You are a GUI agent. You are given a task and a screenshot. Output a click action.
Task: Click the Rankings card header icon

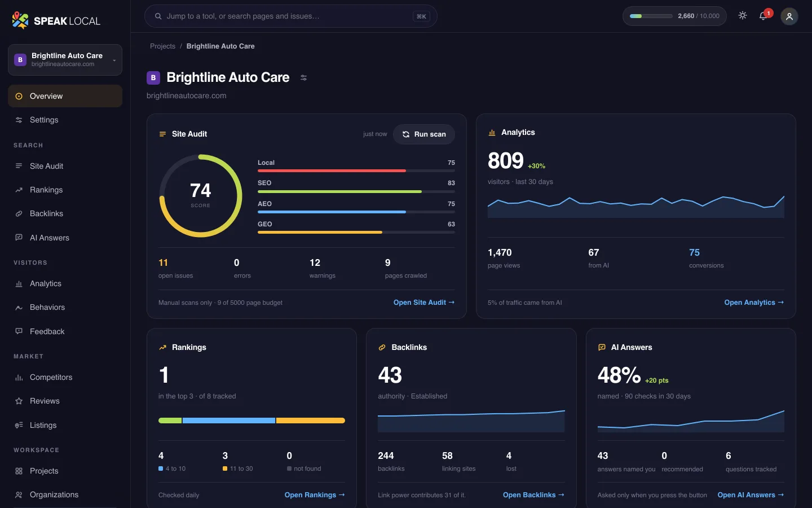point(162,348)
